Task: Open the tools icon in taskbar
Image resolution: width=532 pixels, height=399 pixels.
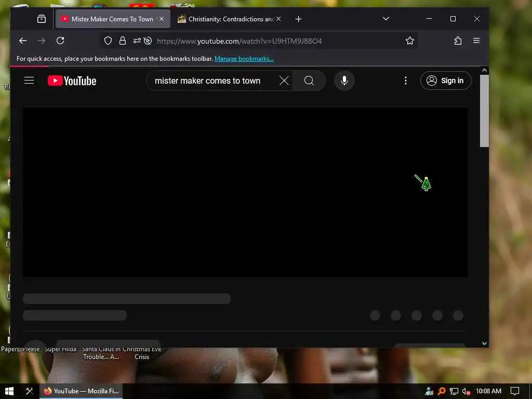Action: (30, 391)
